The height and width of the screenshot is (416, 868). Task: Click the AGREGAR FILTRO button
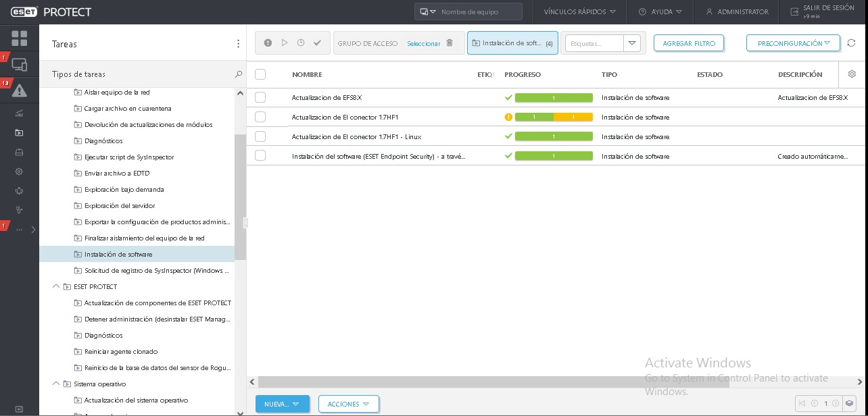coord(688,43)
